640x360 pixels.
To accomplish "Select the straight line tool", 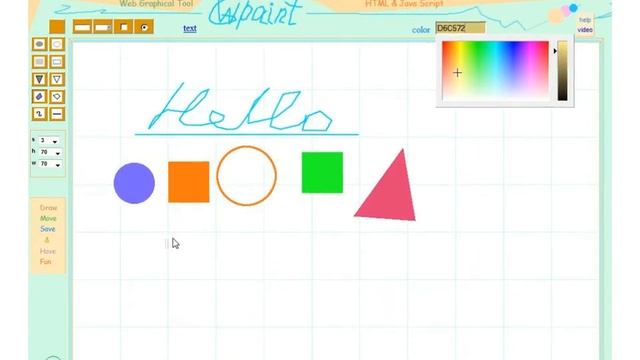I will [x=57, y=114].
